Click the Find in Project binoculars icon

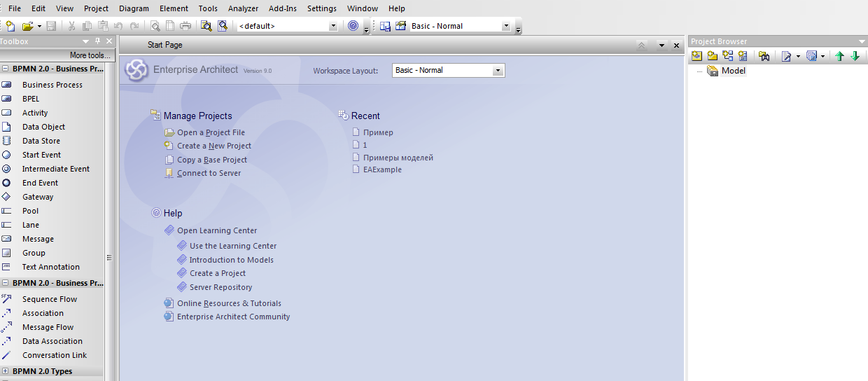pos(764,56)
